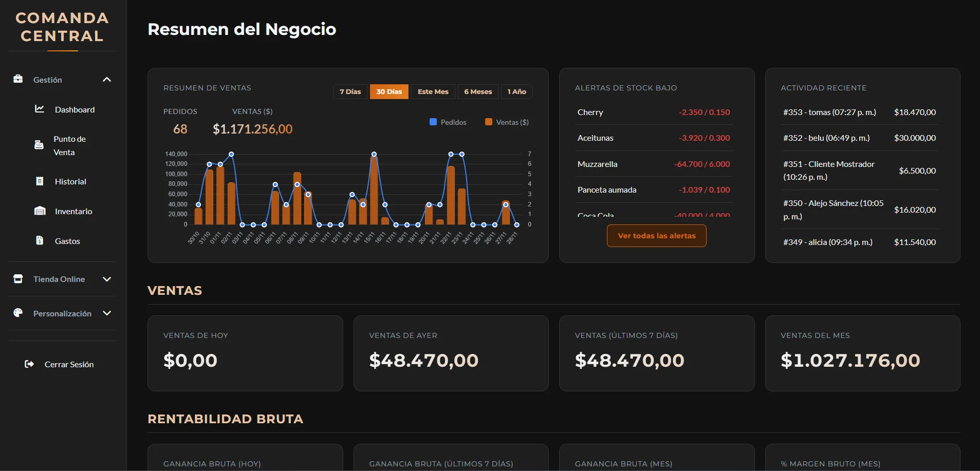980x471 pixels.
Task: Click the Ventas del Mes card
Action: pyautogui.click(x=863, y=353)
